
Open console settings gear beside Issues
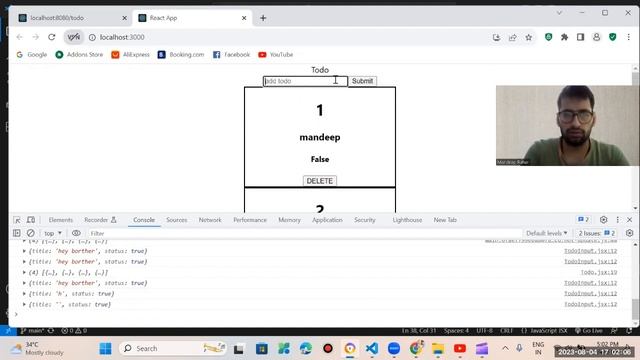point(629,233)
